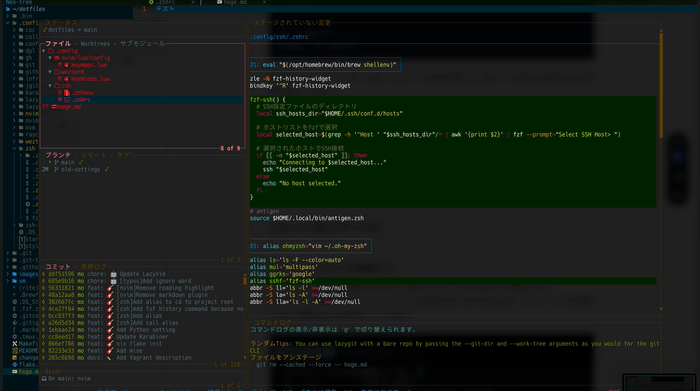Select the hoge.md file in Neo-tree
Viewport: 700px width, 391px height.
[x=22, y=371]
